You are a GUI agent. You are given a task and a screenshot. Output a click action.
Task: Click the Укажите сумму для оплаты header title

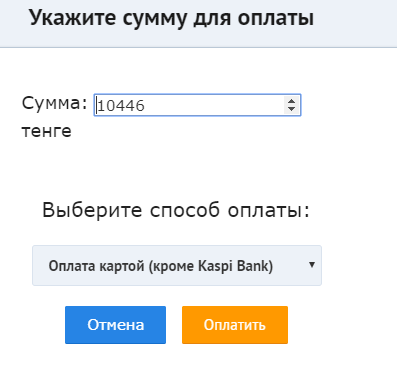(172, 18)
